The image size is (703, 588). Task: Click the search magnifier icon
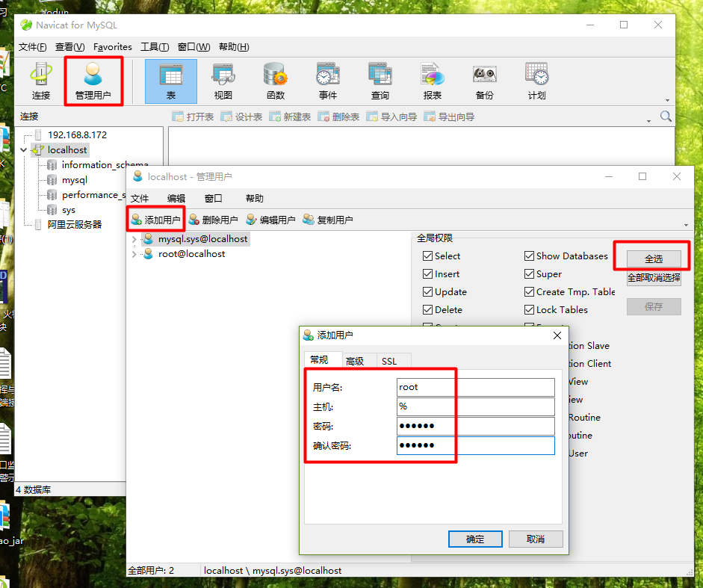(x=666, y=117)
